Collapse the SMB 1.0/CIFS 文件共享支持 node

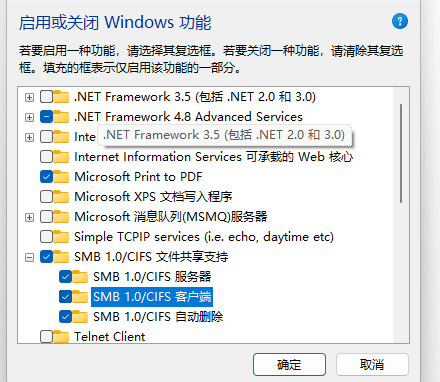pos(29,257)
